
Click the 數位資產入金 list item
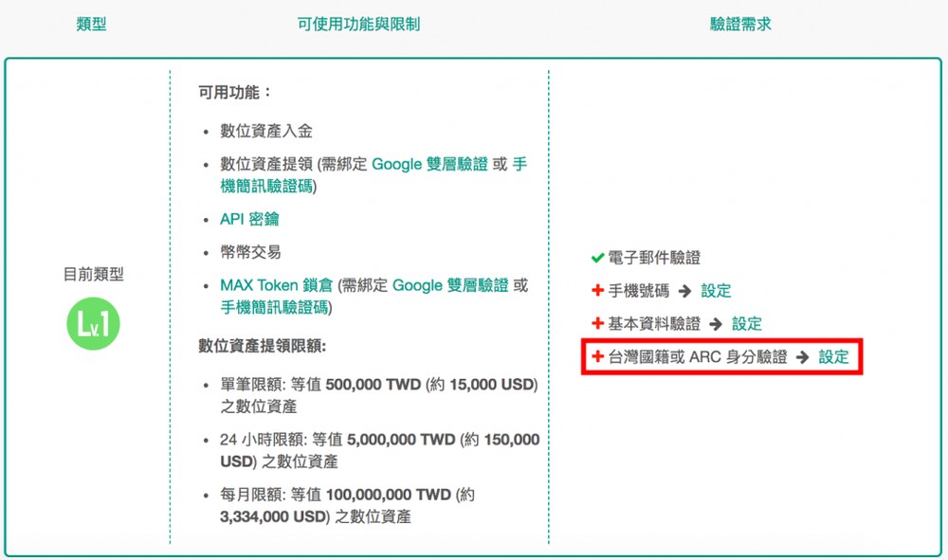point(266,131)
